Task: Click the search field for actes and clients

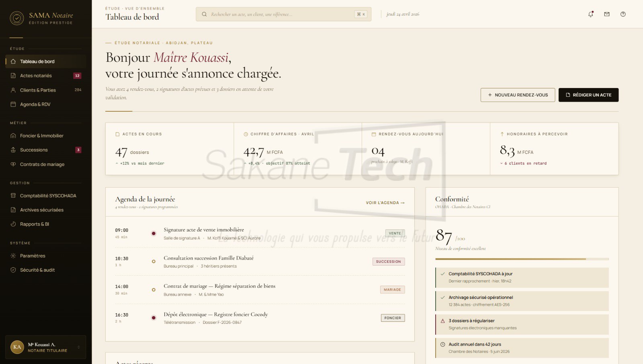Action: tap(283, 14)
